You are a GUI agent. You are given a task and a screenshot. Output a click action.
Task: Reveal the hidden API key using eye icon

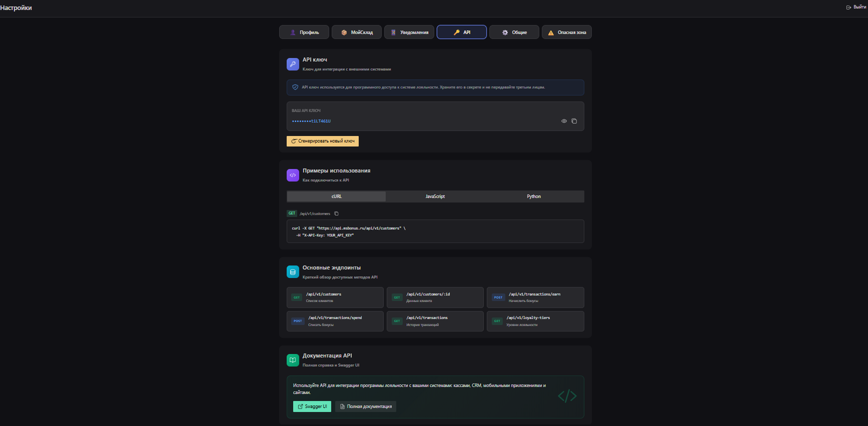(564, 121)
